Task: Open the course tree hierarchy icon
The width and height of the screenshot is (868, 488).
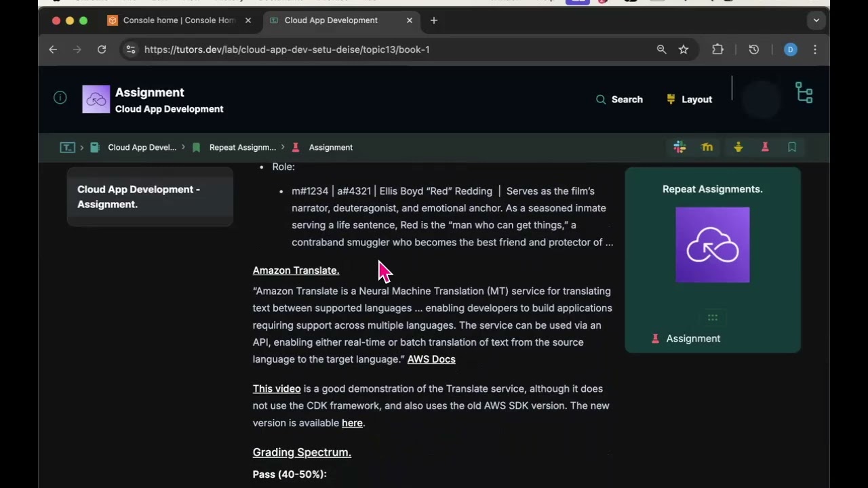Action: pos(804,93)
